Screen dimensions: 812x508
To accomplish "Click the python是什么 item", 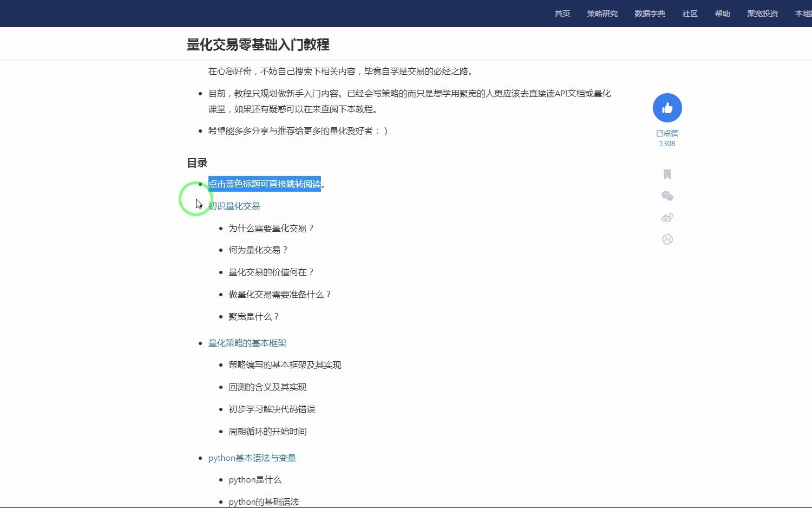I will coord(255,480).
